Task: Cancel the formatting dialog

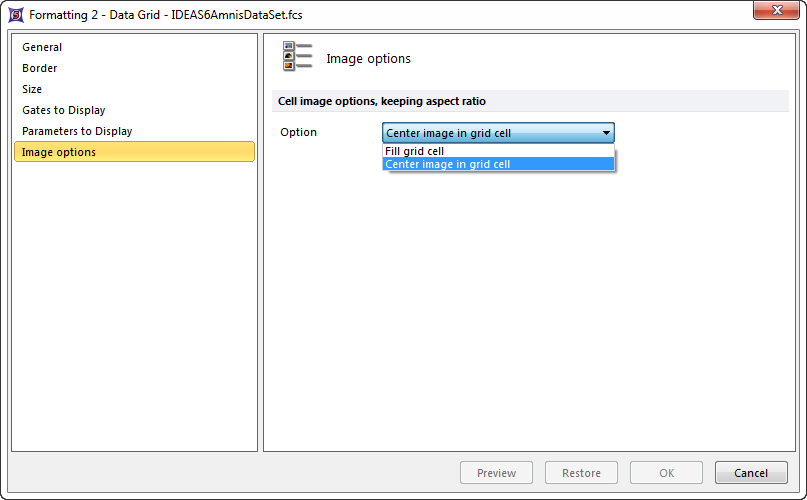Action: point(750,473)
